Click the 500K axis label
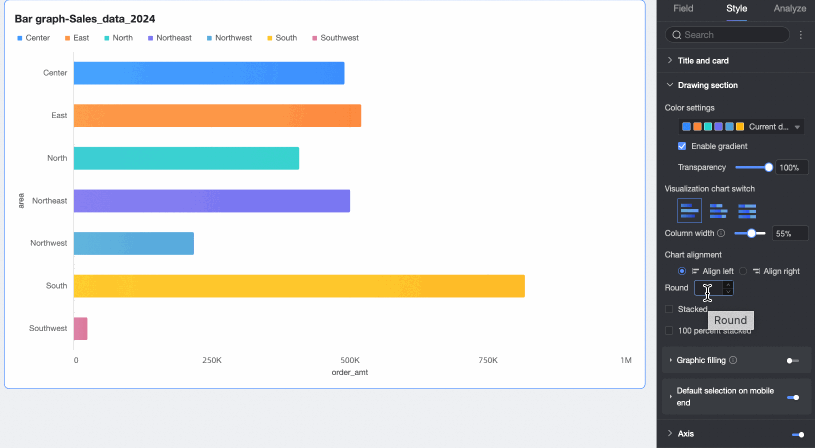 pyautogui.click(x=350, y=360)
